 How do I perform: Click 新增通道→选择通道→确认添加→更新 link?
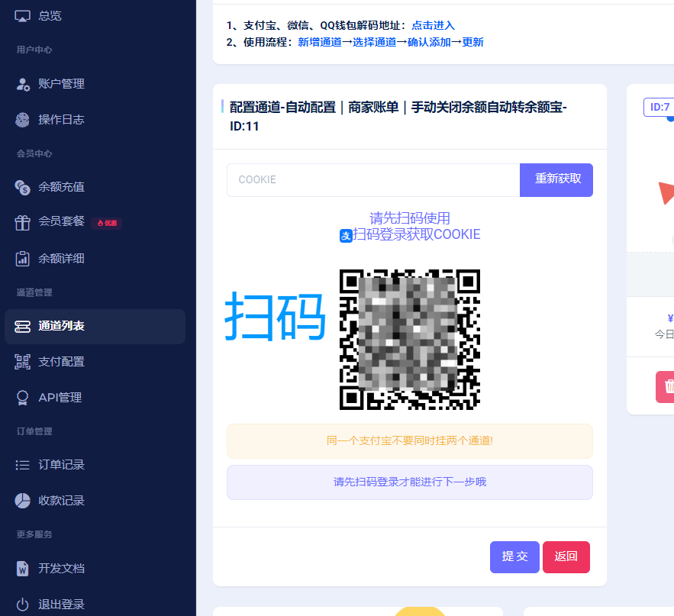coord(390,42)
